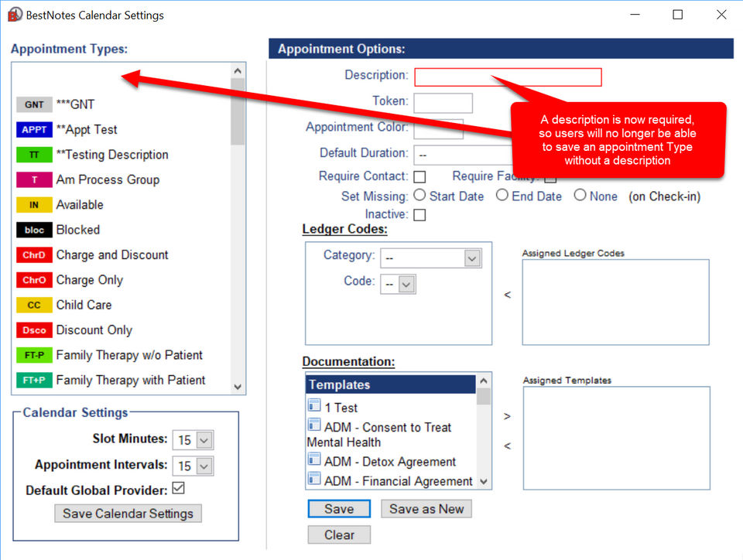Select the Available appointment type

click(80, 205)
